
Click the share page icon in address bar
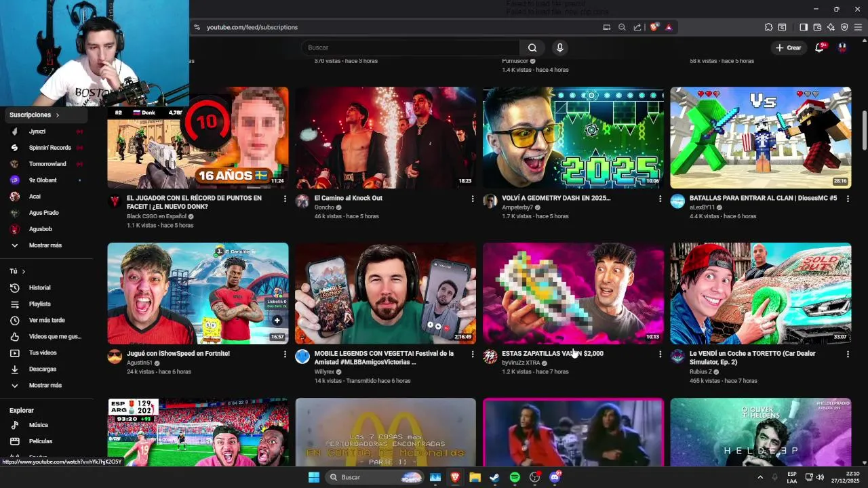click(x=637, y=27)
